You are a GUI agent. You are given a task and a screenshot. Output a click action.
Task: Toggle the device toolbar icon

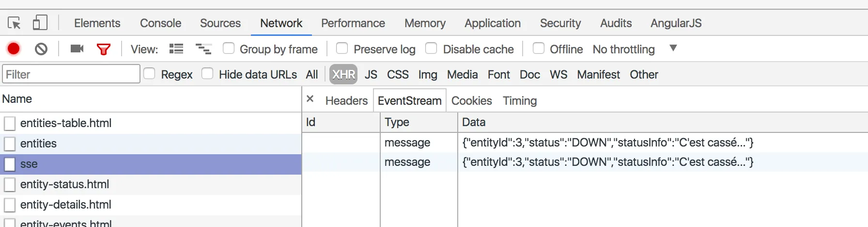pos(40,23)
